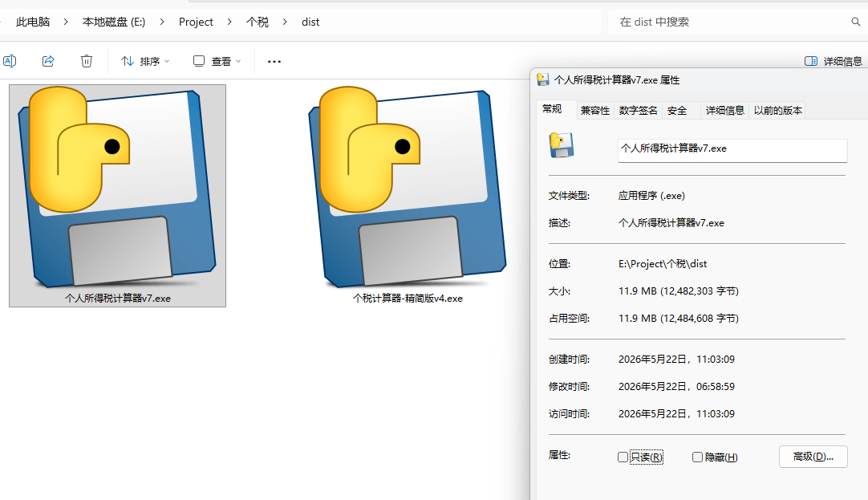Toggle the 详细信息 details pane
Screen dimensions: 868x500
(x=834, y=61)
